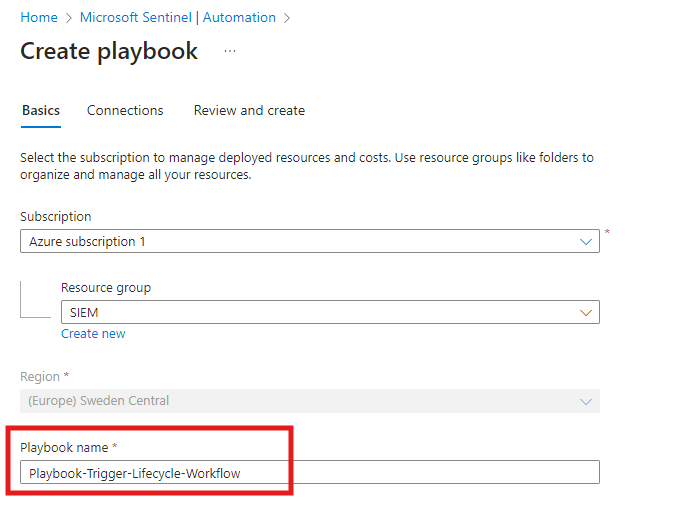Open the ellipsis more options menu
Viewport: 692px width, 518px height.
pos(230,51)
